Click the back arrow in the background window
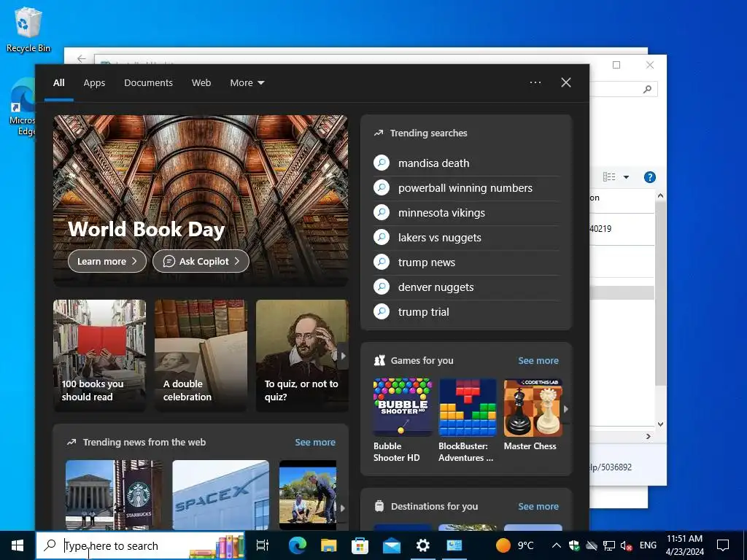The width and height of the screenshot is (747, 560). click(x=82, y=58)
